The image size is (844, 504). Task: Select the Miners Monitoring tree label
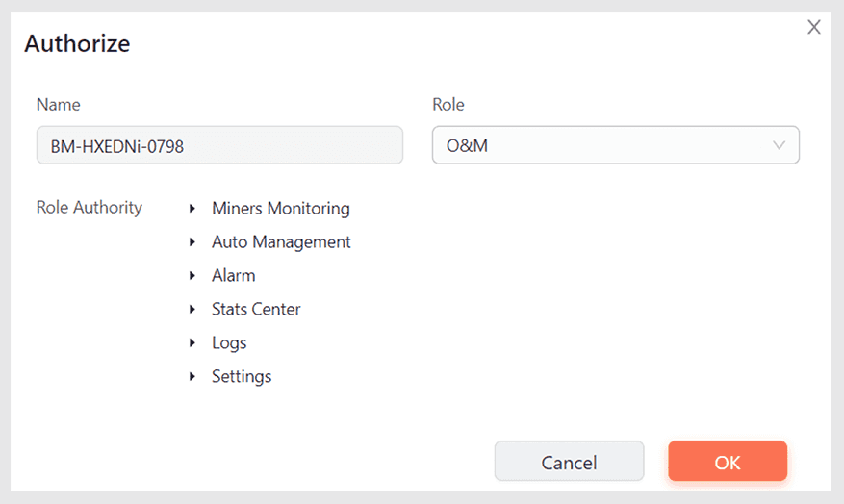point(280,209)
